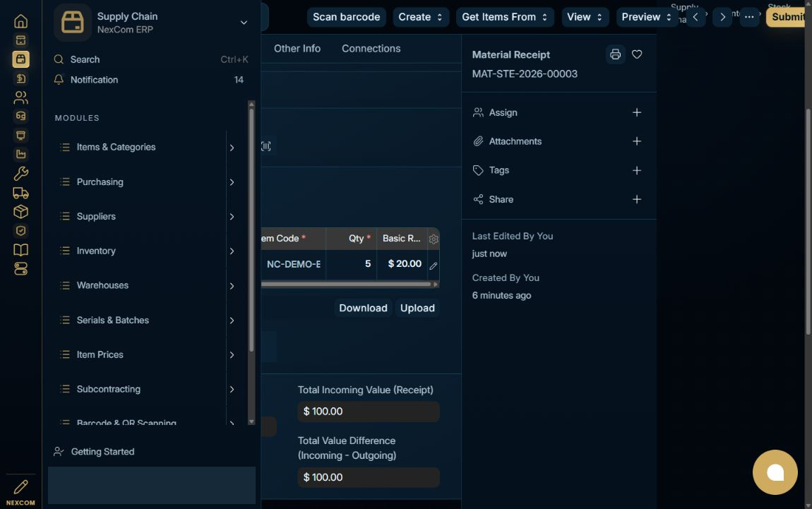Add a file with Attachments plus
The image size is (812, 509).
pyautogui.click(x=637, y=141)
